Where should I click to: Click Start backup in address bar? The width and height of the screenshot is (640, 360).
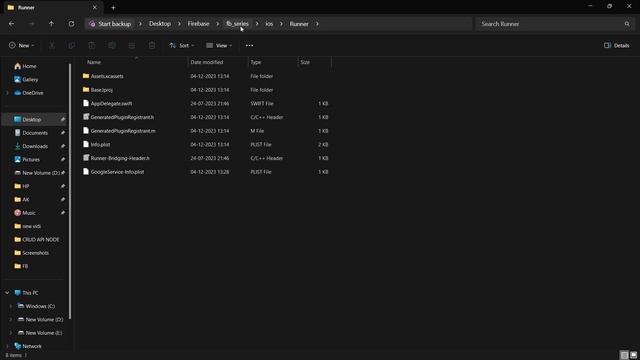[110, 24]
